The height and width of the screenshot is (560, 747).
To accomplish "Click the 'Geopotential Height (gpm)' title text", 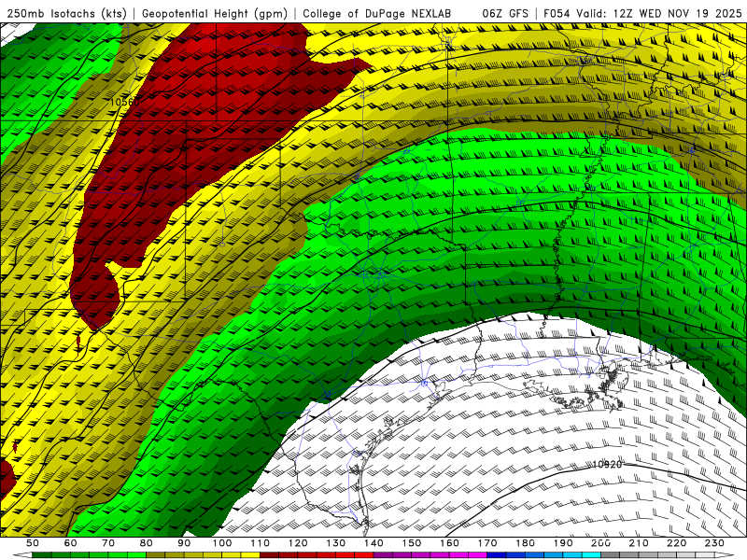I will tap(215, 14).
